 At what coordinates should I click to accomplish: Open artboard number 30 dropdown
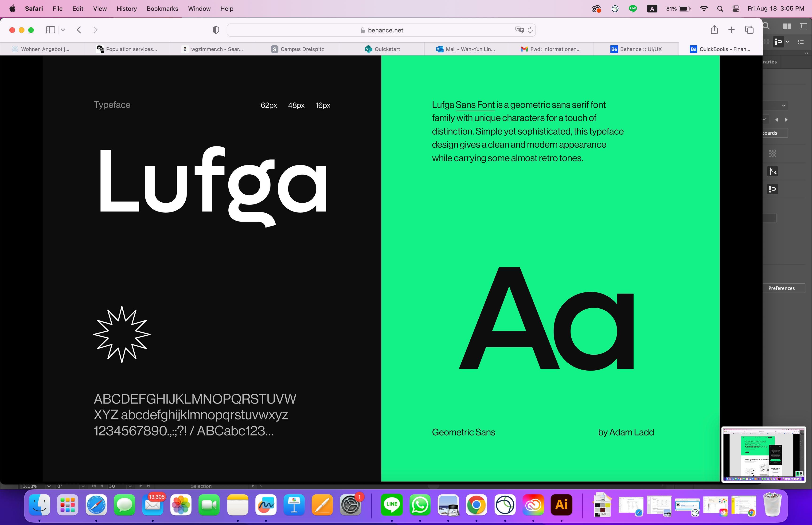pos(130,486)
